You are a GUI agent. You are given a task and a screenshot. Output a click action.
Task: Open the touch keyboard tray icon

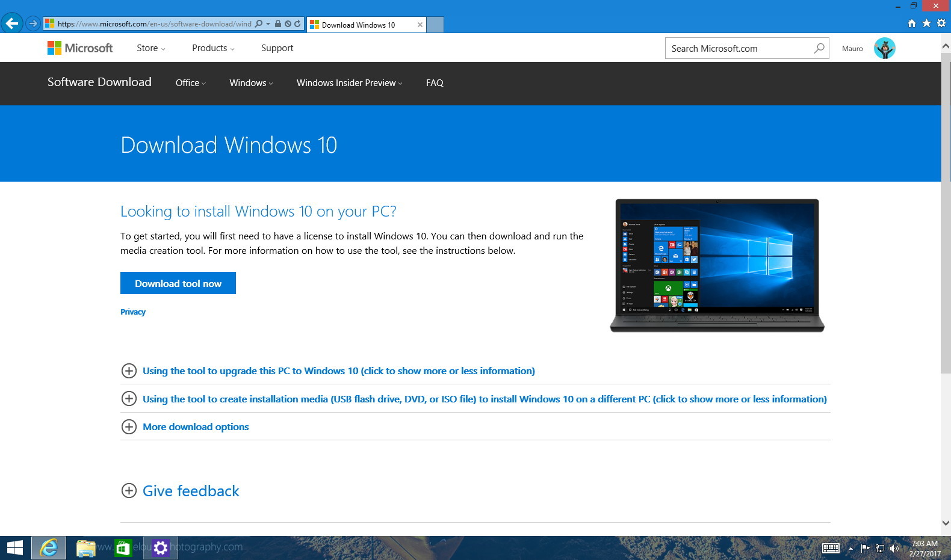831,548
